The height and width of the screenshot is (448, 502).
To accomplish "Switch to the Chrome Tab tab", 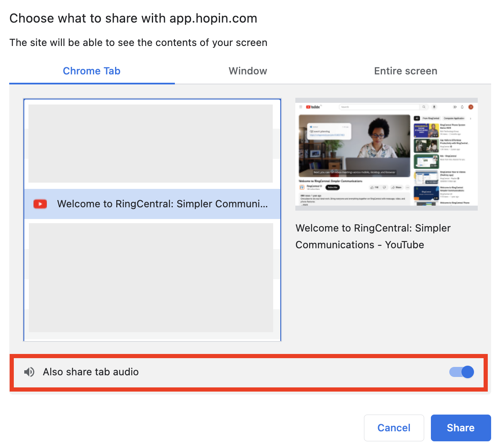I will click(x=92, y=71).
